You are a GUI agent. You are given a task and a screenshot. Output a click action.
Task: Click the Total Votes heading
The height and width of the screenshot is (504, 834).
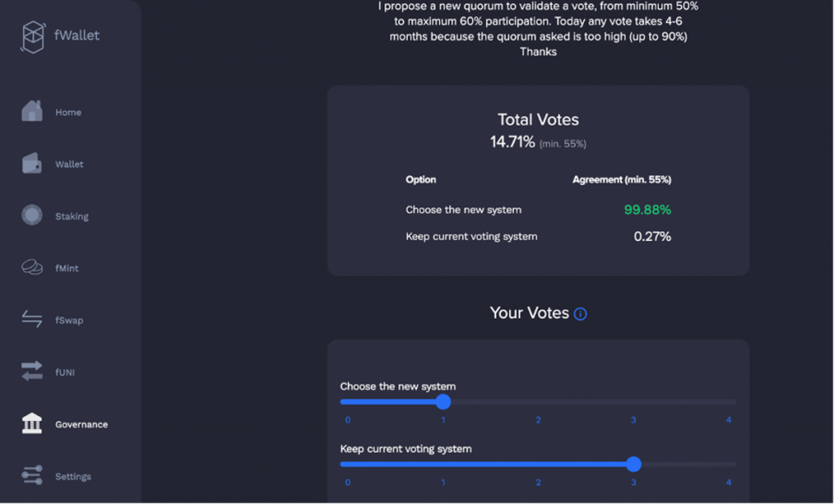coord(538,120)
